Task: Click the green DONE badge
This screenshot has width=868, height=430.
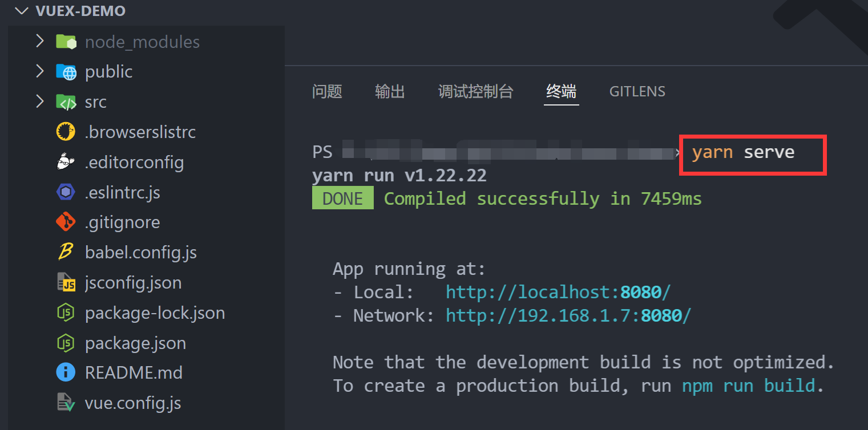Action: pyautogui.click(x=342, y=198)
